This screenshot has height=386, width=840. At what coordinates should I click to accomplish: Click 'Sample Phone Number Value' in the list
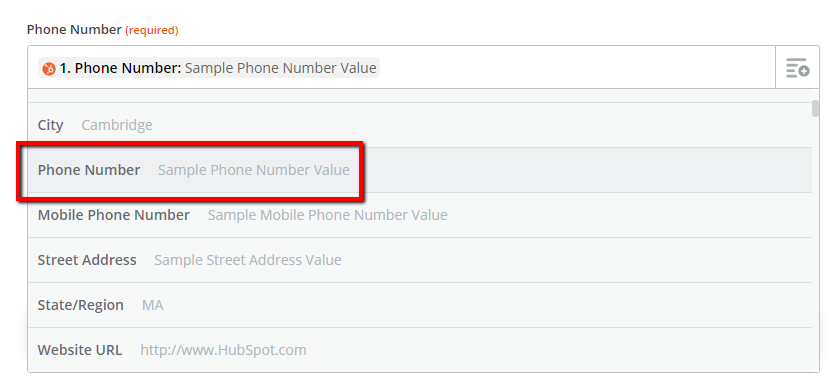(253, 170)
